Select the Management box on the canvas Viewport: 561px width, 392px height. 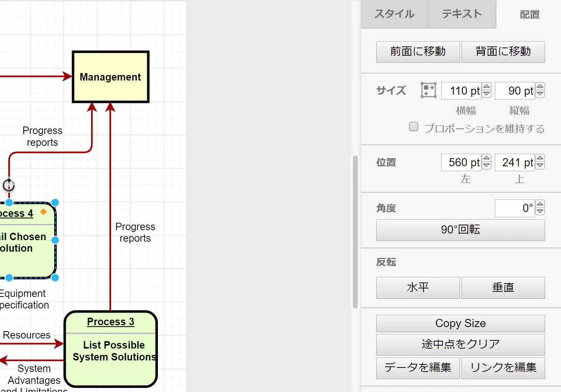111,77
